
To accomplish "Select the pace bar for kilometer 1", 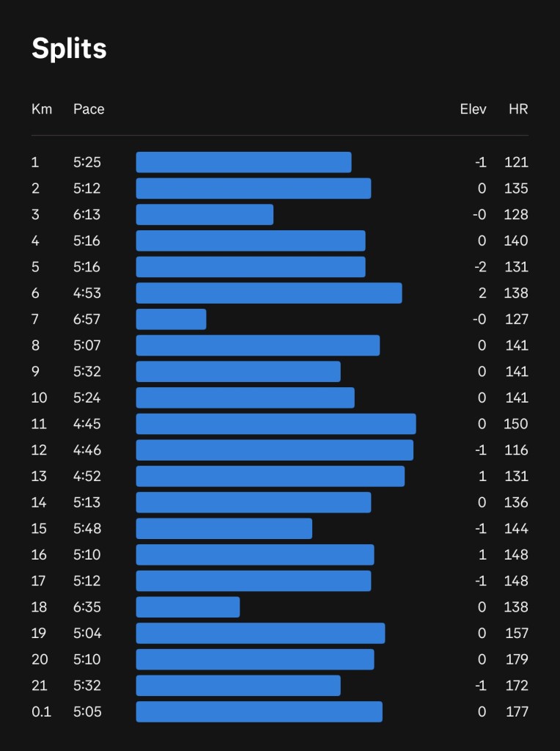I will pyautogui.click(x=243, y=162).
